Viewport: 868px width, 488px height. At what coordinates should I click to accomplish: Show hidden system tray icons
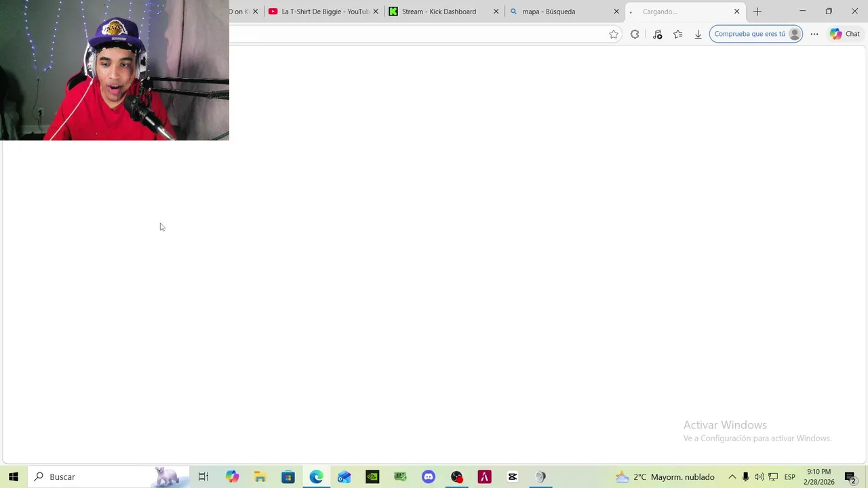[732, 476]
